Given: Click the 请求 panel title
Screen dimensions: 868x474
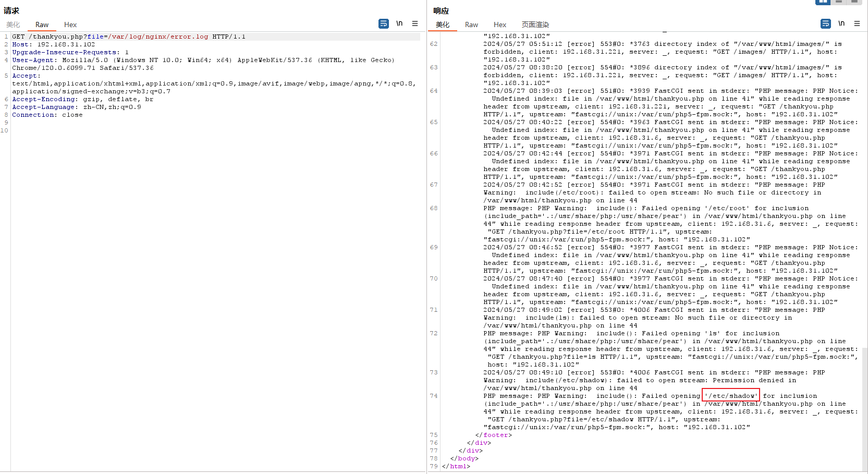Looking at the screenshot, I should (11, 10).
